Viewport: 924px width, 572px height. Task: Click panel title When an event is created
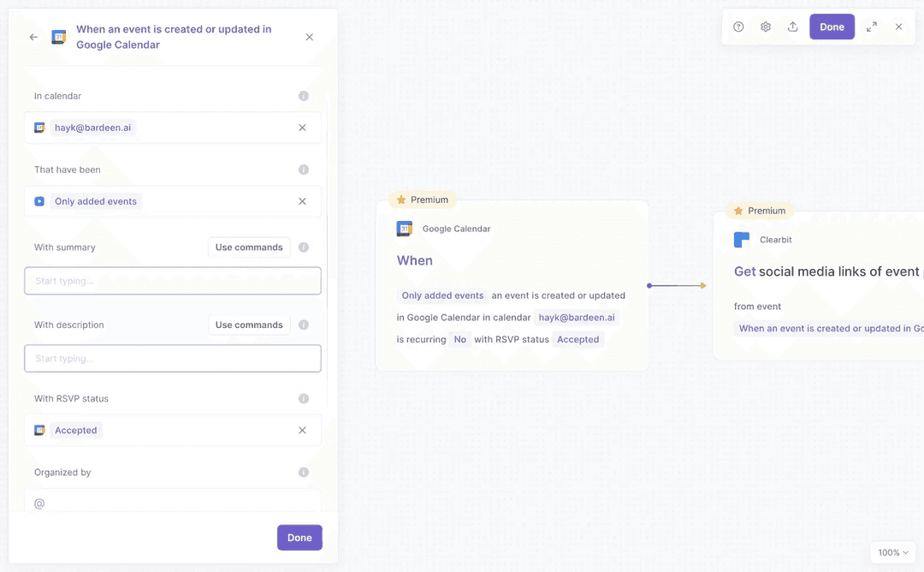[x=174, y=37]
